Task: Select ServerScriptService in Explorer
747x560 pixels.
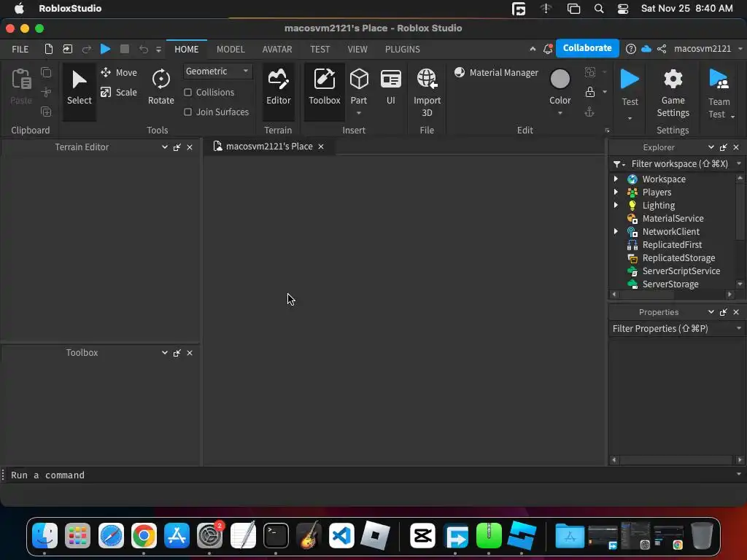Action: click(681, 271)
